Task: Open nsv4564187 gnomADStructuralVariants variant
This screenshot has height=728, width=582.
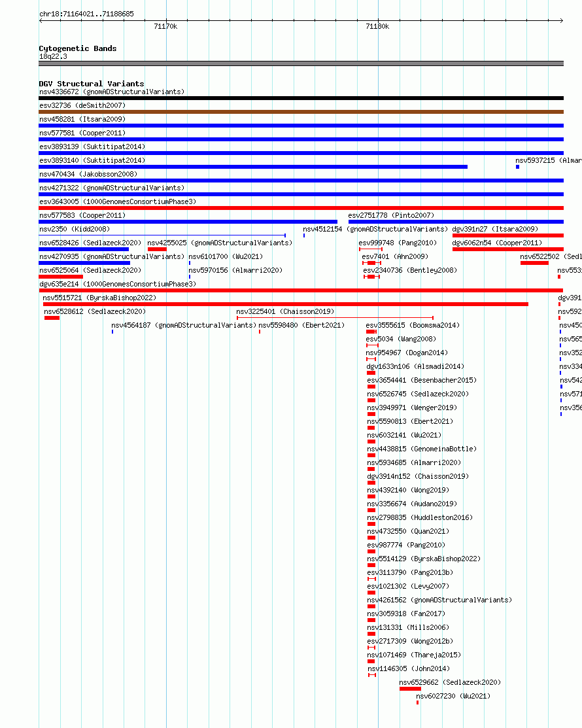Action: (112, 332)
